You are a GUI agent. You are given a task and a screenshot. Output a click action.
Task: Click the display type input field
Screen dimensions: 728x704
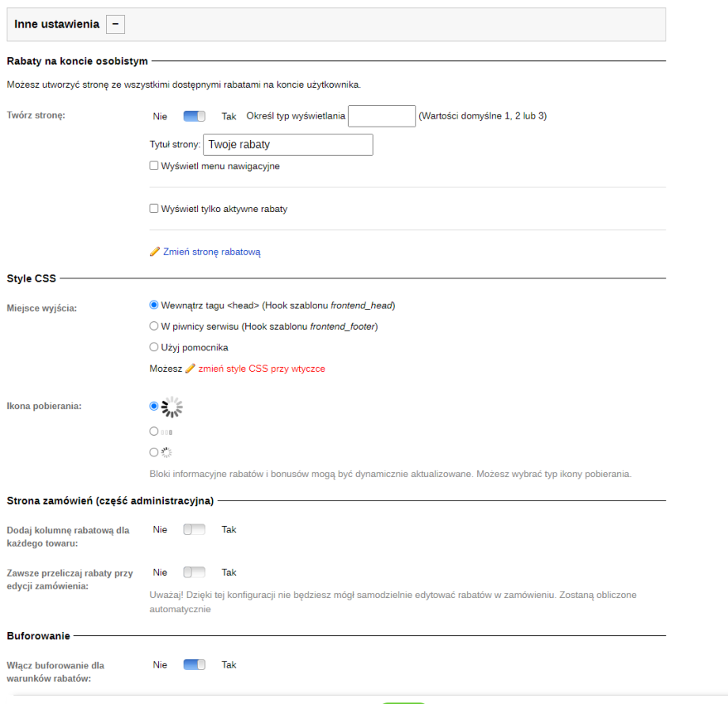(x=381, y=116)
